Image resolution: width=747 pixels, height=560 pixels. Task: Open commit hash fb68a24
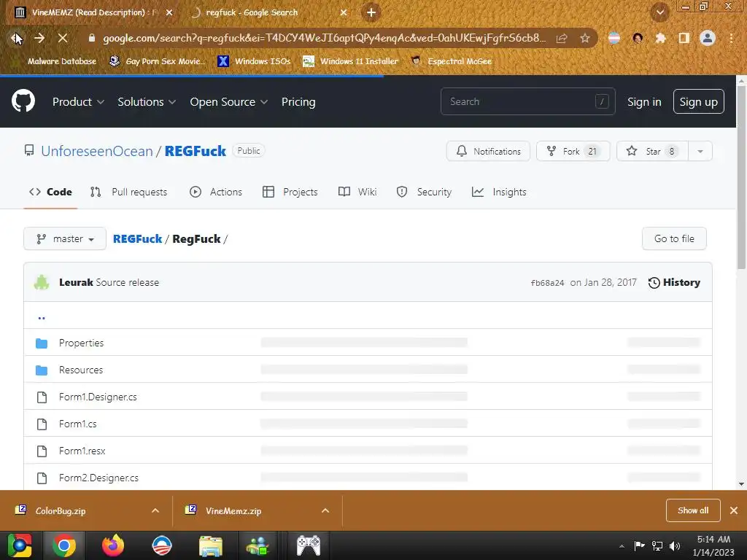(547, 283)
